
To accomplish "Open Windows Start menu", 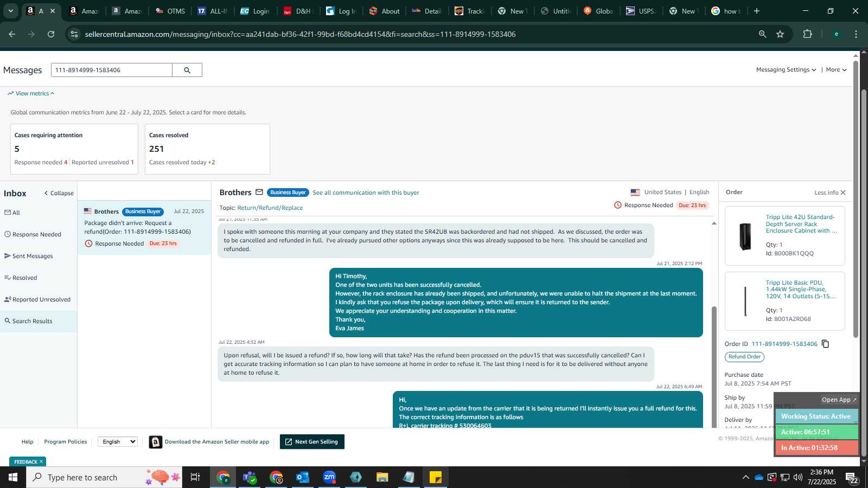I will pos(13,477).
